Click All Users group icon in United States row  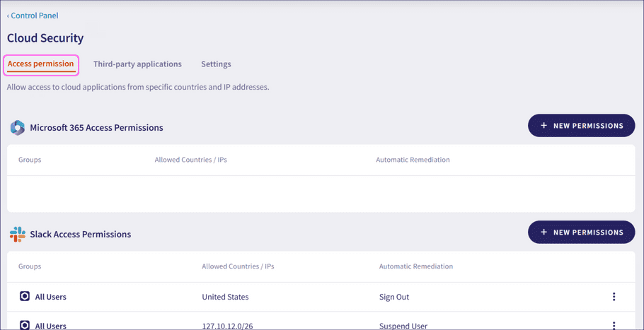tap(25, 296)
